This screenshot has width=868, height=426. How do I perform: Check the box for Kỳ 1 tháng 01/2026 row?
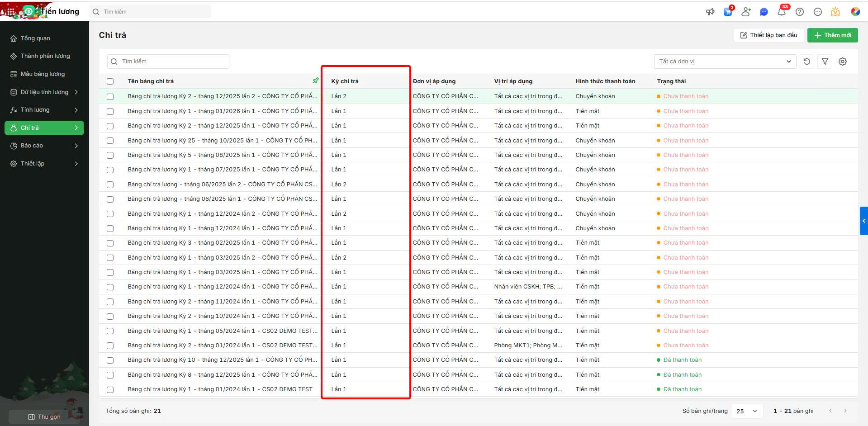pos(110,111)
